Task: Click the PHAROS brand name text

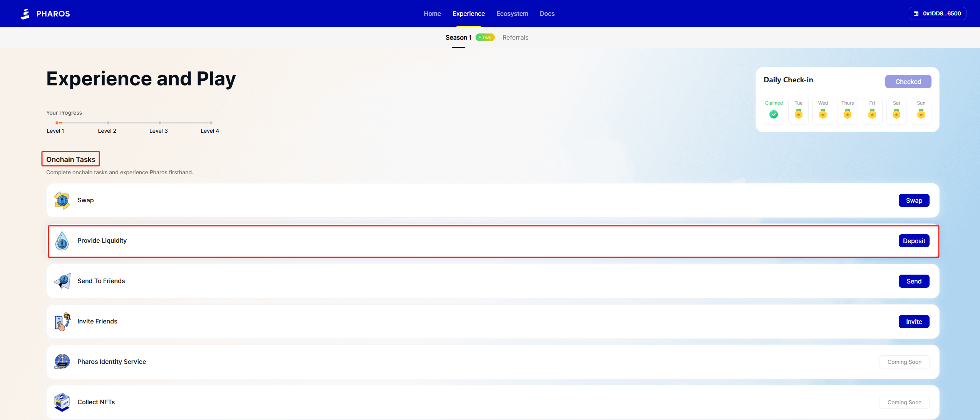Action: point(53,14)
